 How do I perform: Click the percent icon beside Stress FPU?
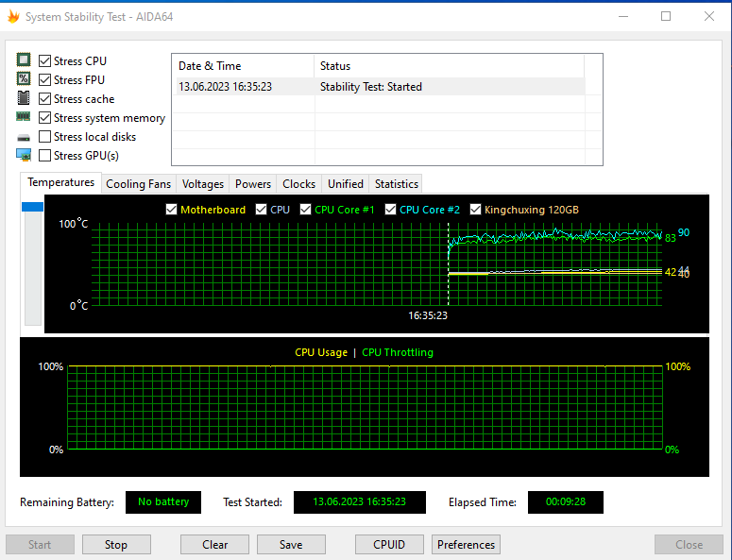click(x=24, y=79)
